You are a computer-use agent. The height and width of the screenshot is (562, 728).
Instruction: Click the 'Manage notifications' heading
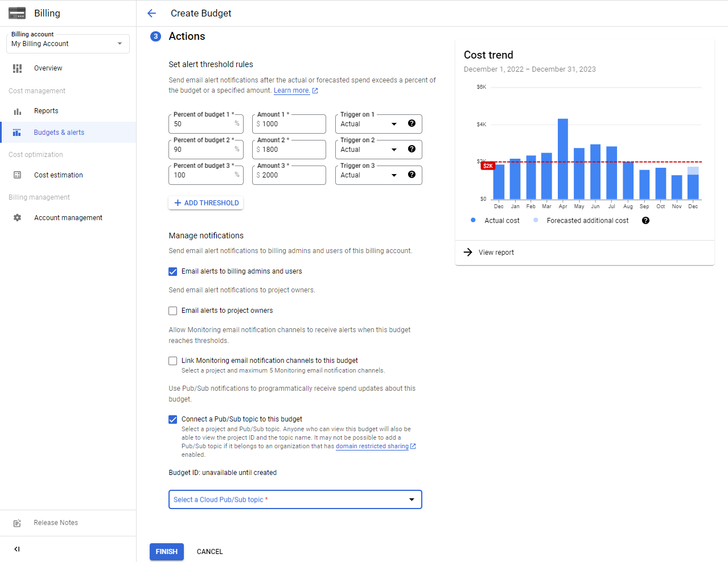coord(206,235)
